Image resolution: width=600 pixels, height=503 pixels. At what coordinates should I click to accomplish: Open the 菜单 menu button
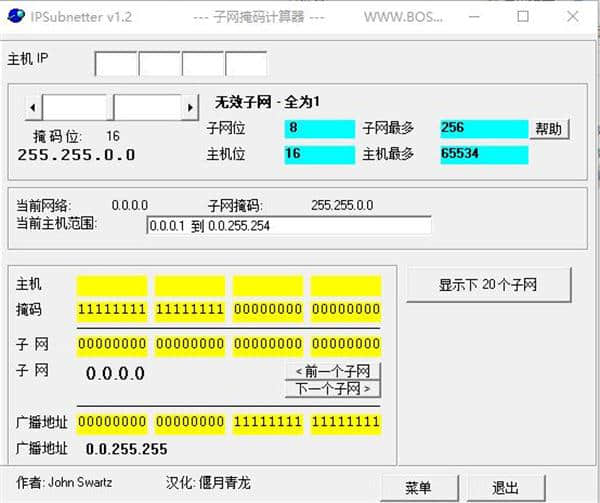point(419,488)
